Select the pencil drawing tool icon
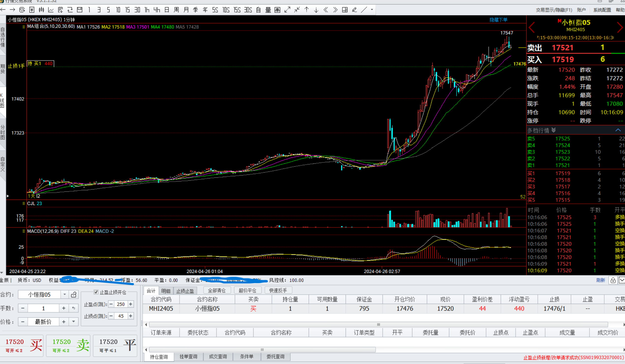The image size is (625, 364). pos(354,10)
